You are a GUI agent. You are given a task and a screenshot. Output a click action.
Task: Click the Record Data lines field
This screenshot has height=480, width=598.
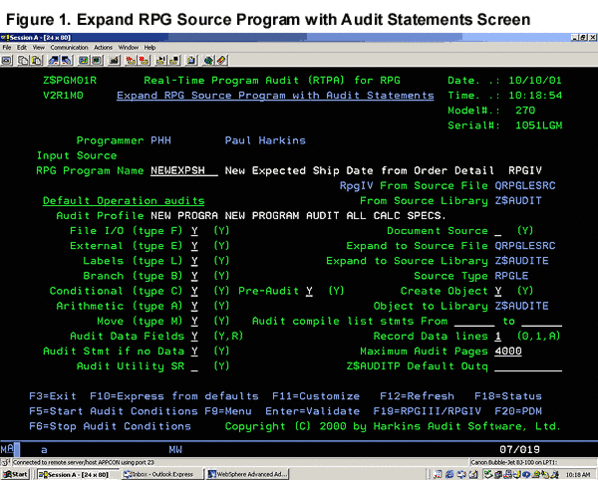(498, 336)
